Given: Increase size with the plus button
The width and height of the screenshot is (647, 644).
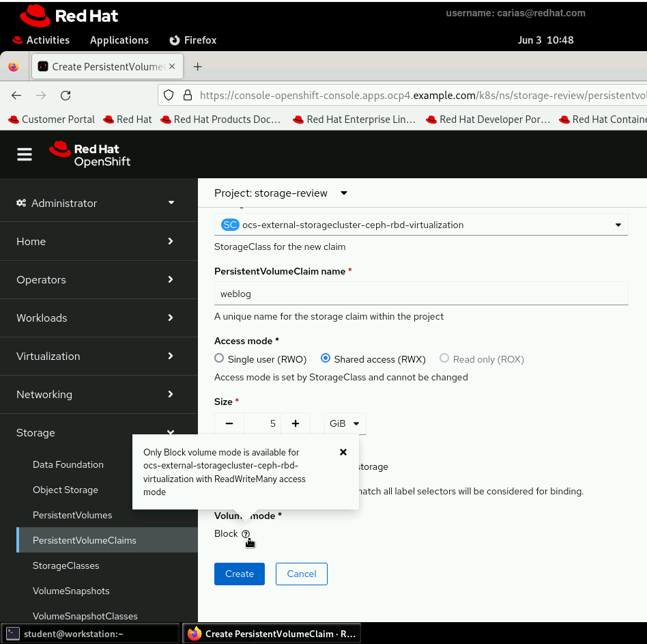Looking at the screenshot, I should tap(296, 423).
